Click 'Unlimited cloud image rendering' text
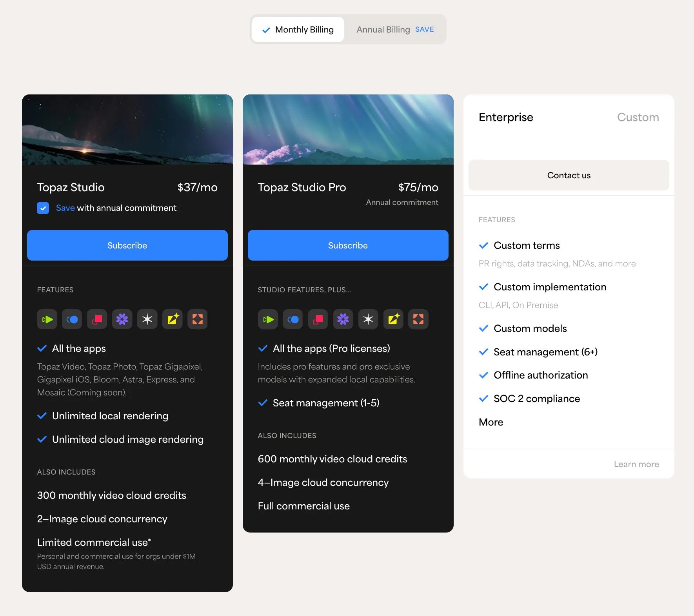The height and width of the screenshot is (616, 694). [x=128, y=439]
